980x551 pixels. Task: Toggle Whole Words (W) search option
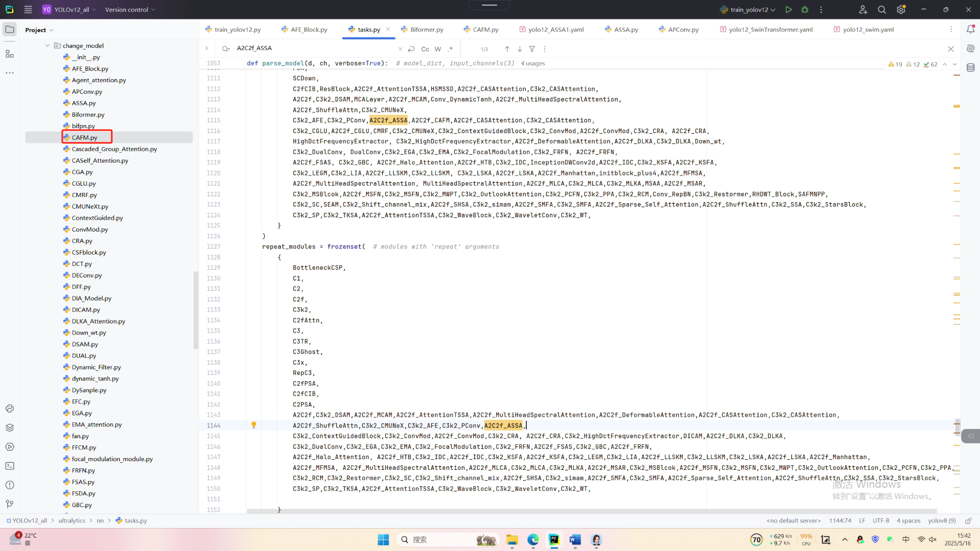437,49
